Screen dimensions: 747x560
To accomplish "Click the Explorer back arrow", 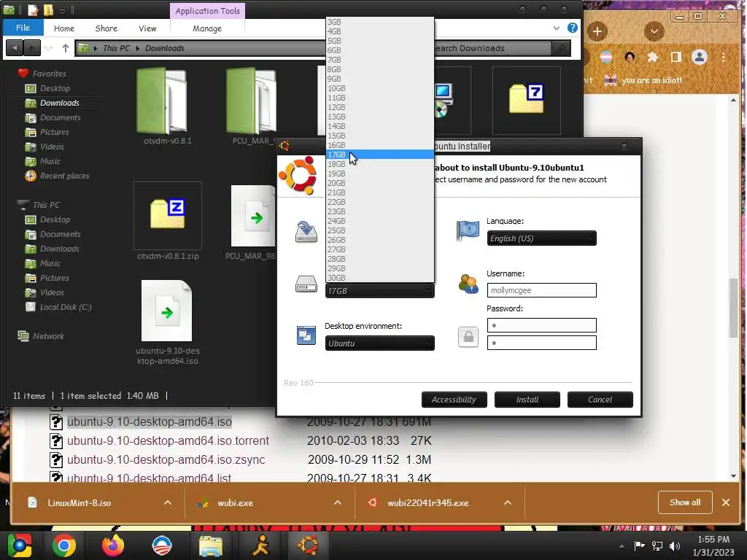I will tap(15, 47).
